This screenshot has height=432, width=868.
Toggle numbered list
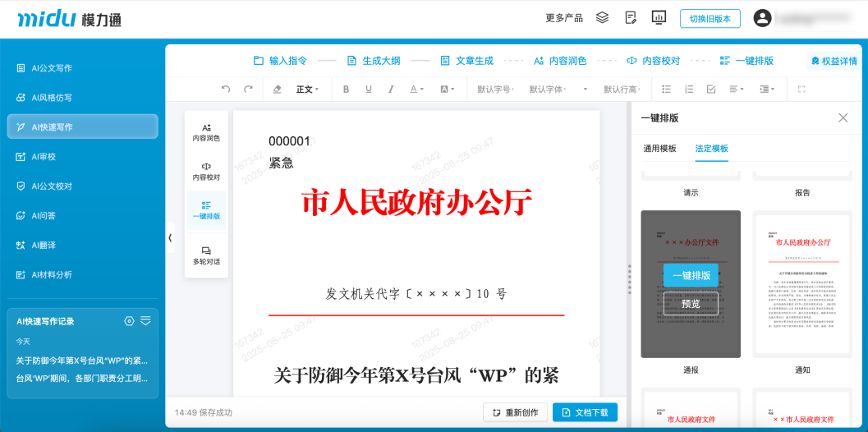pos(689,90)
